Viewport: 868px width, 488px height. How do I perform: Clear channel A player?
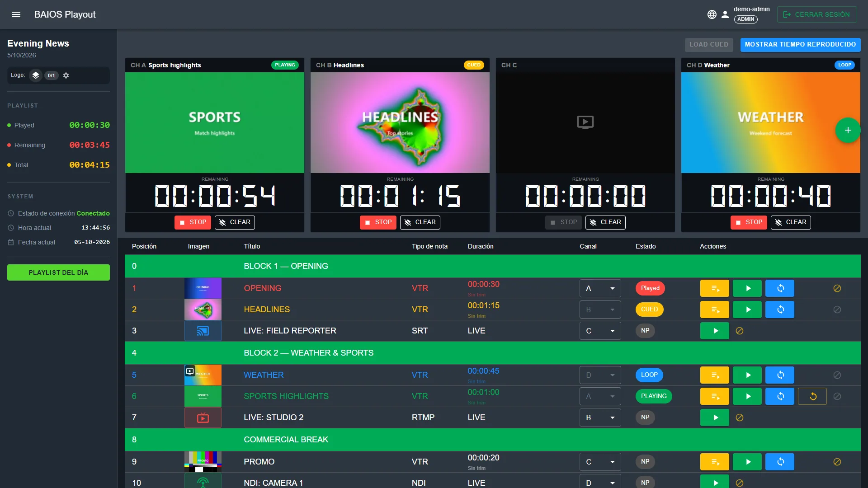[x=235, y=222]
